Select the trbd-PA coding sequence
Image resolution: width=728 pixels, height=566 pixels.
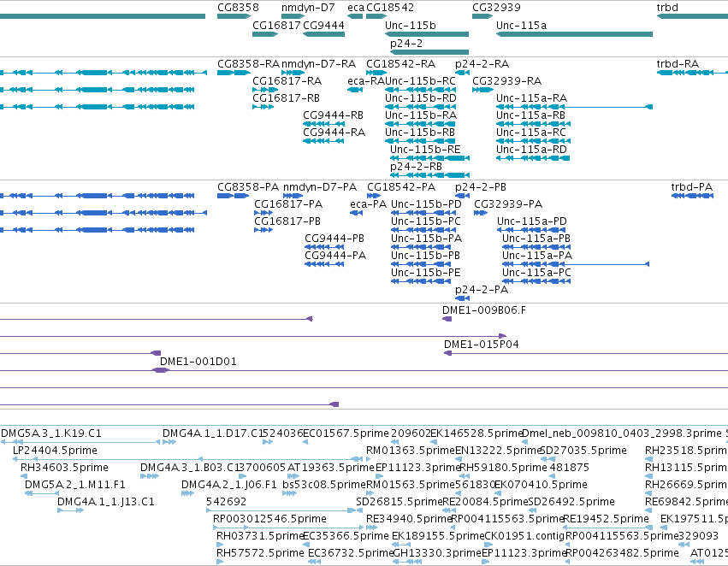point(692,196)
